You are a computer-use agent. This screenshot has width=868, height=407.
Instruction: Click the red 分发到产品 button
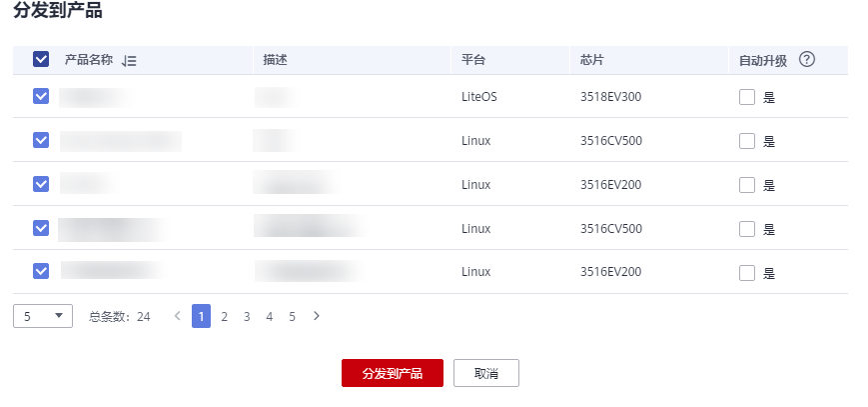click(x=393, y=373)
